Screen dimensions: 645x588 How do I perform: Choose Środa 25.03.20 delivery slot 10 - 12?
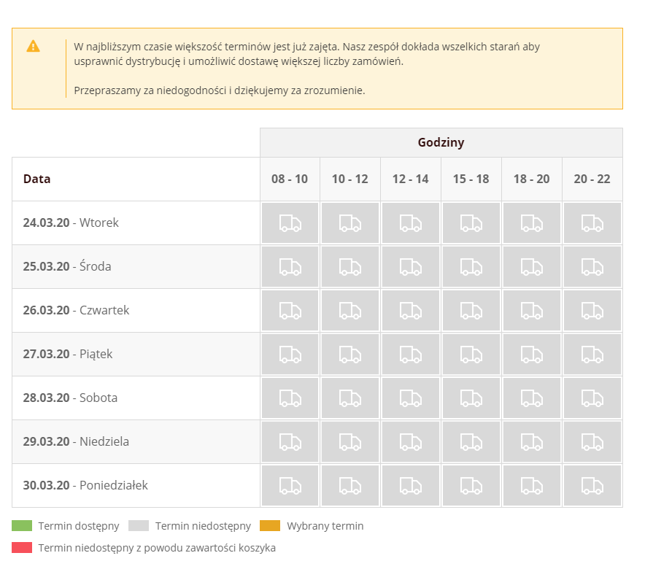point(350,267)
